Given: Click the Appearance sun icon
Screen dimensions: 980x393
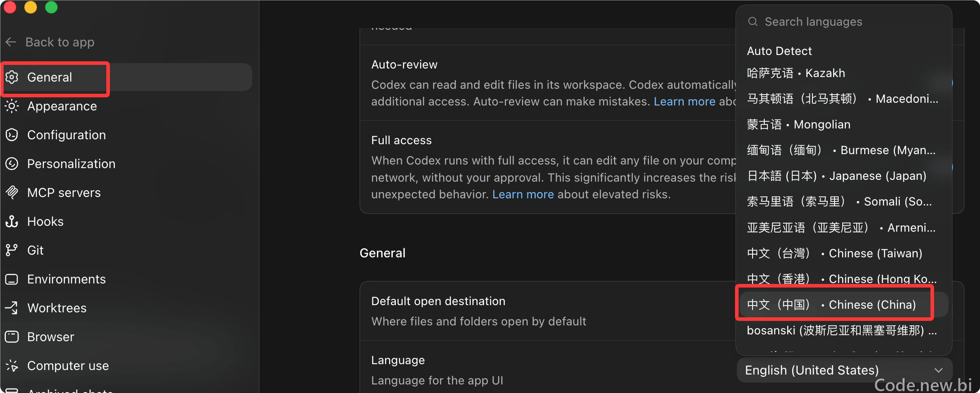Looking at the screenshot, I should [12, 106].
